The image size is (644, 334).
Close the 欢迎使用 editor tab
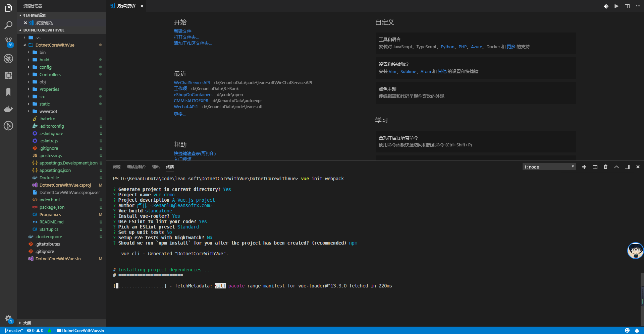(x=142, y=6)
